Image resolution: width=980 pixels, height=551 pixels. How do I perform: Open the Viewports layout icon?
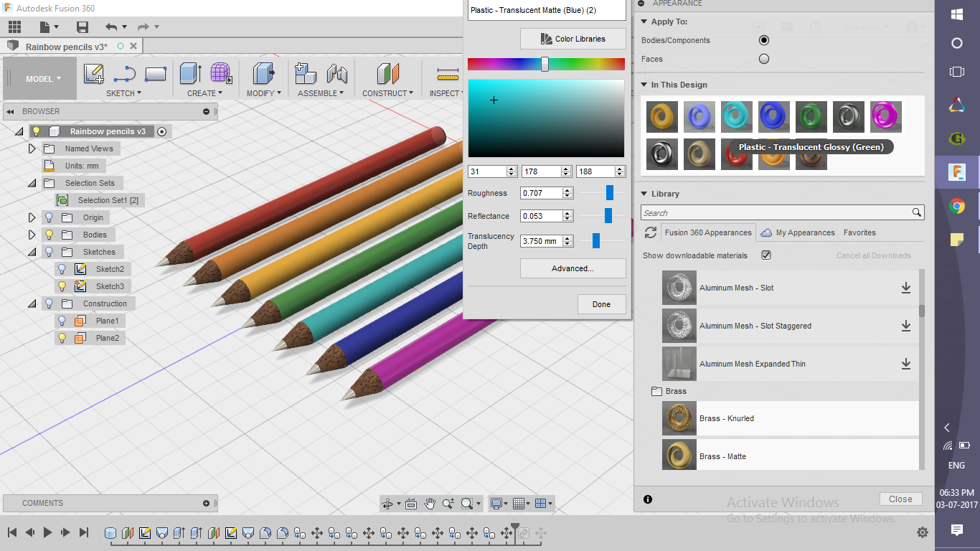(x=541, y=504)
